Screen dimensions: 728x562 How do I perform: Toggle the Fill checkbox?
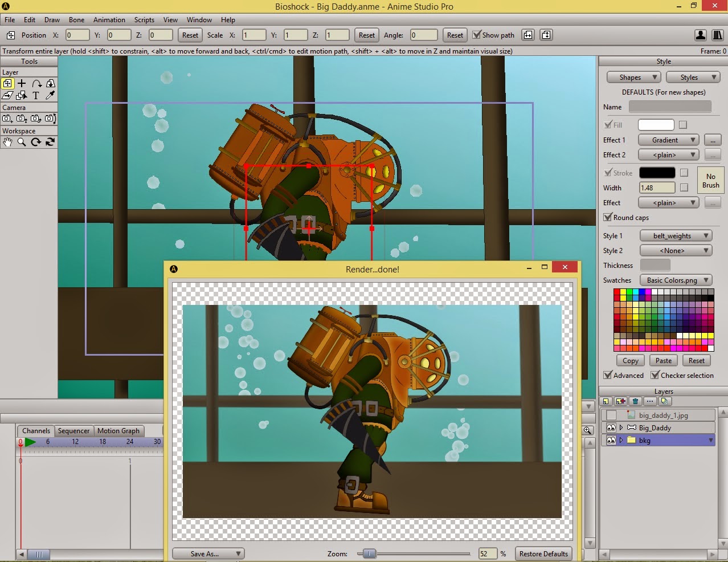pos(607,125)
